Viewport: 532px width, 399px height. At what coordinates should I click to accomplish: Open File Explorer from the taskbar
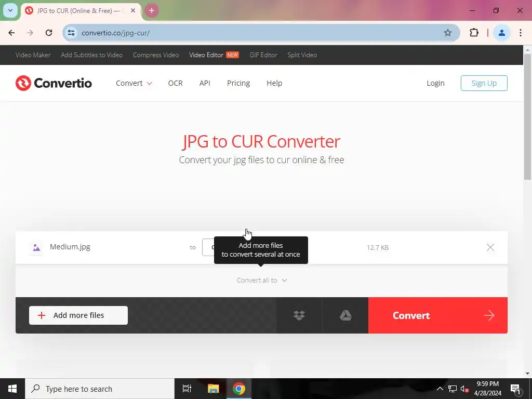point(213,389)
